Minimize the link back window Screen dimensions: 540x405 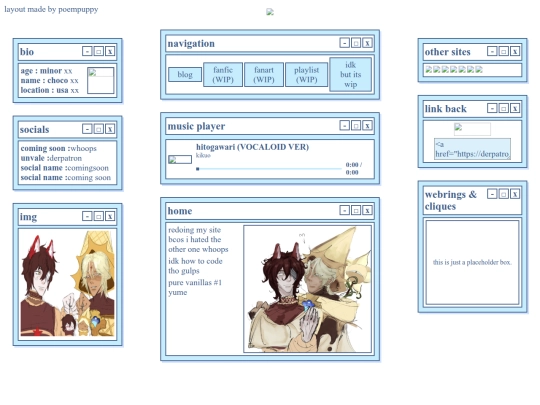click(x=492, y=108)
